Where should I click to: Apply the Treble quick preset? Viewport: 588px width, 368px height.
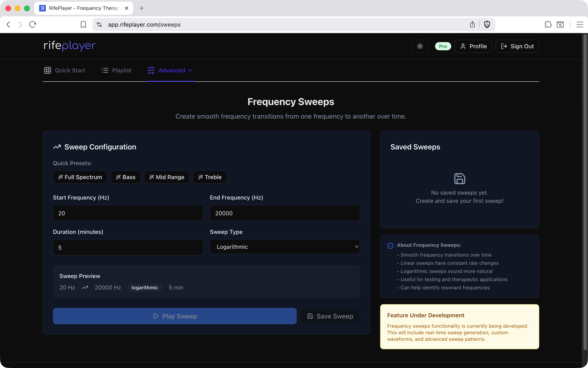(x=210, y=177)
